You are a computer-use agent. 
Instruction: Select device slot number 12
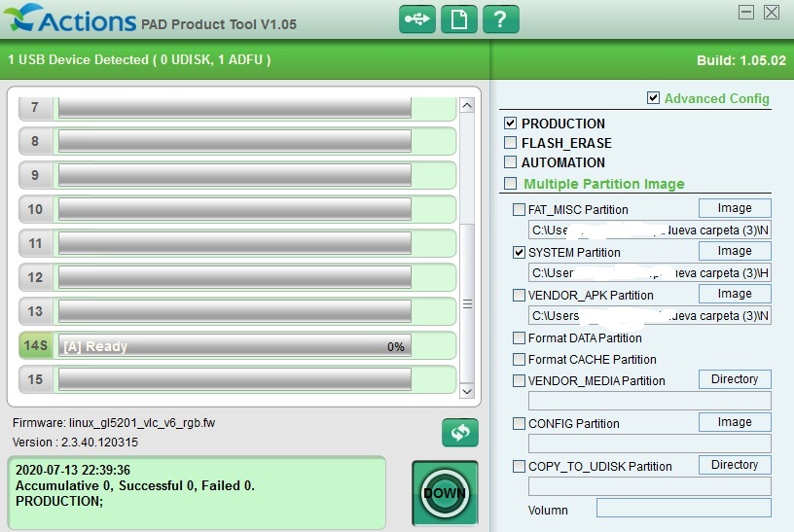pos(35,277)
